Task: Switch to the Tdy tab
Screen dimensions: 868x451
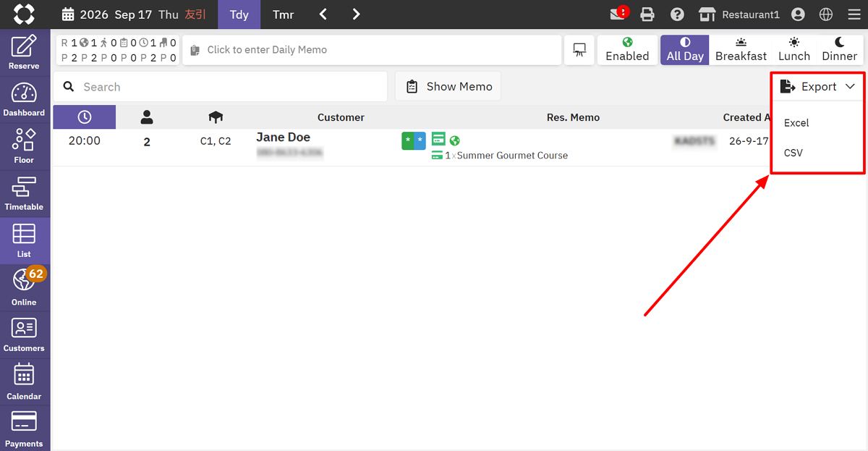Action: (239, 14)
